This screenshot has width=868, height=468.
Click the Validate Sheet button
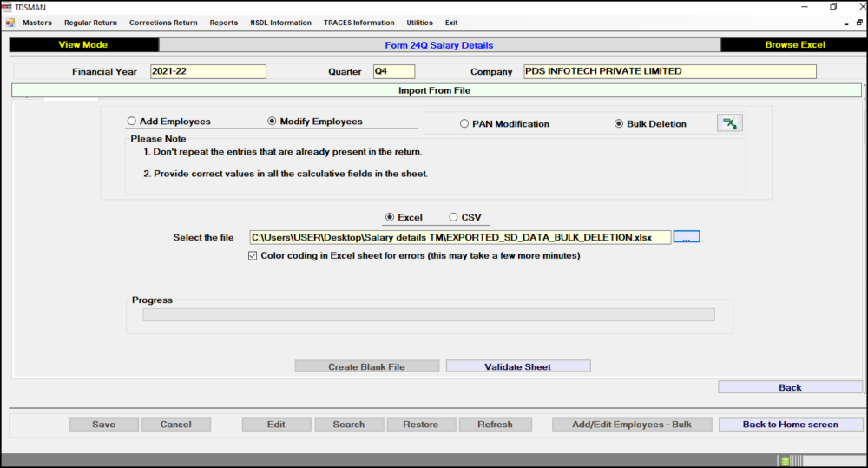(x=518, y=366)
